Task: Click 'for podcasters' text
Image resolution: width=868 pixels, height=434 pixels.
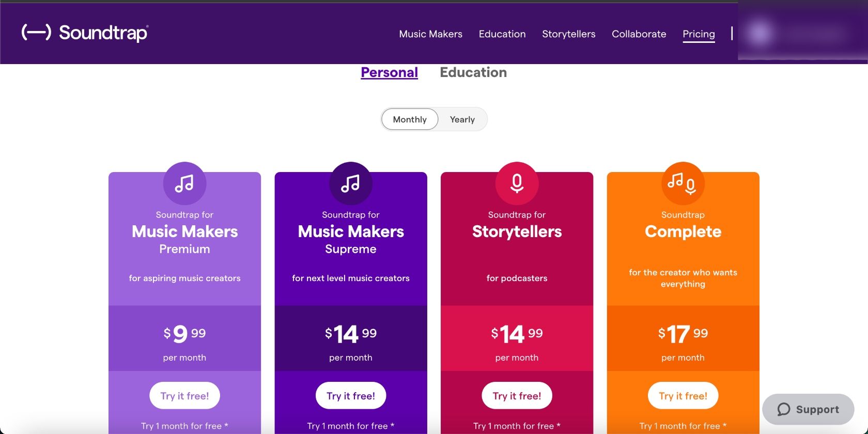Action: (517, 278)
